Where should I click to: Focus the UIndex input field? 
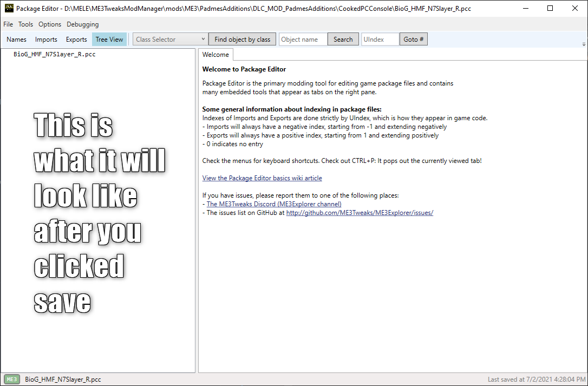380,40
